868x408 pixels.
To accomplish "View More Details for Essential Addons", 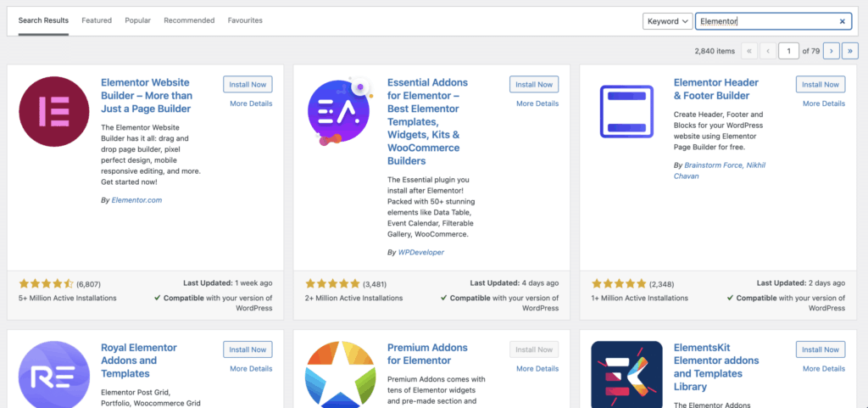I will click(x=537, y=103).
